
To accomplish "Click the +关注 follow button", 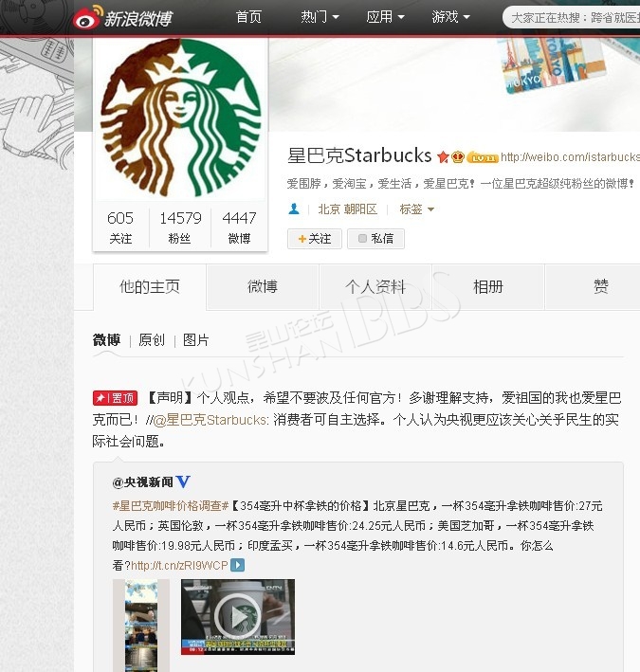I will pos(315,238).
